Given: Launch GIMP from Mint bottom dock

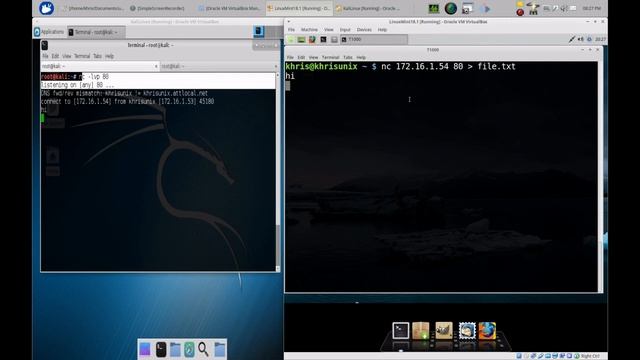Looking at the screenshot, I should [x=444, y=331].
